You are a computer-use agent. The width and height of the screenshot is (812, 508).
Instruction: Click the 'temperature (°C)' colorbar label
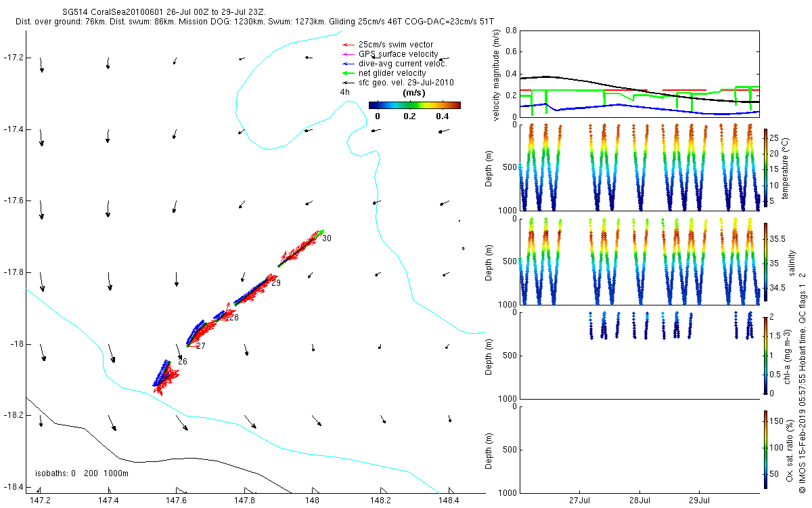tap(785, 167)
